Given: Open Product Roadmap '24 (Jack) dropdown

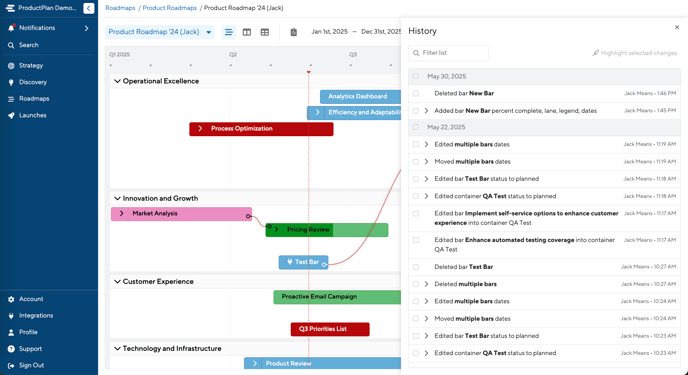Looking at the screenshot, I should (159, 32).
